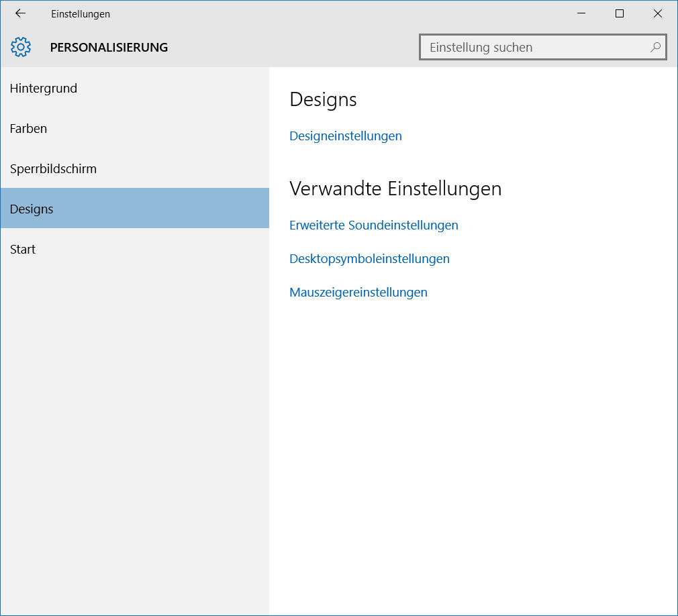Screen dimensions: 678x616
Task: Click the Verwandte Einstellungen heading
Action: [x=395, y=189]
